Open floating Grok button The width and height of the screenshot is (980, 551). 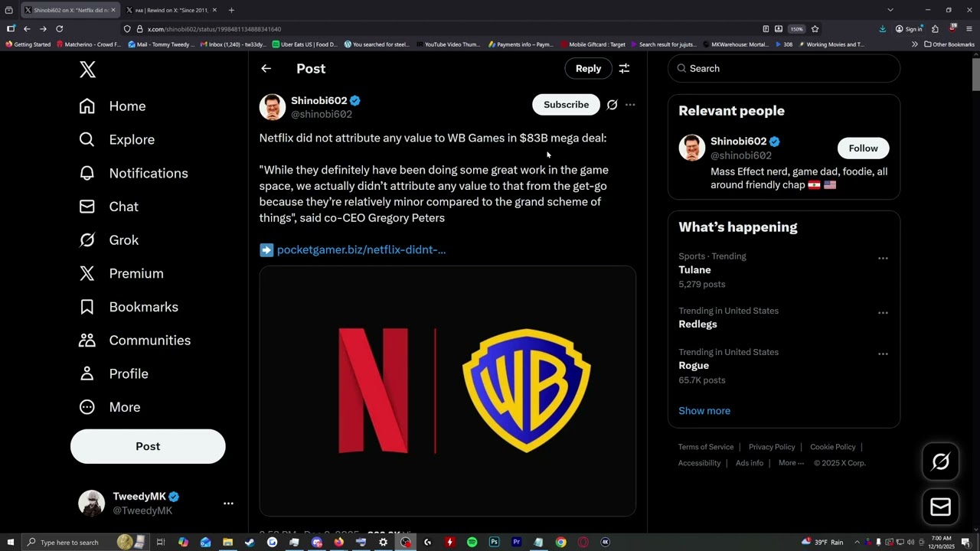tap(941, 461)
